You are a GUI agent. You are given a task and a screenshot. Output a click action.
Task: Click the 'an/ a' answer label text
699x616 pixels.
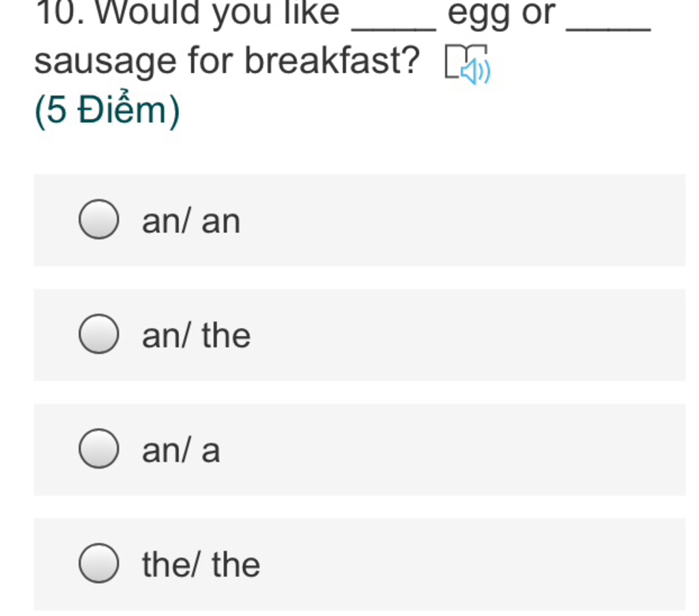[x=181, y=450]
